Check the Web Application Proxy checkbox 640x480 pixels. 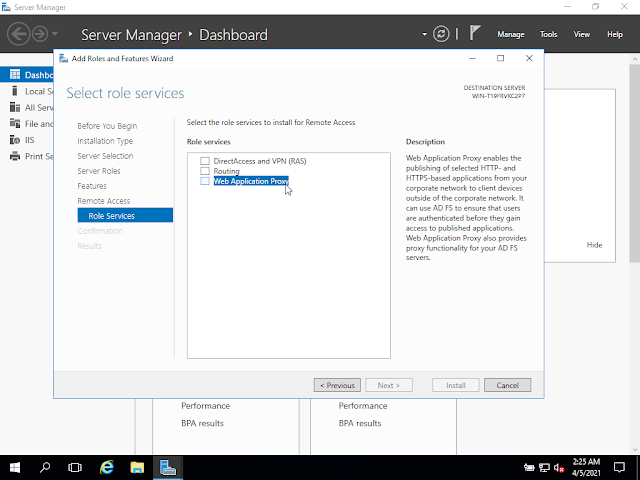coord(205,181)
